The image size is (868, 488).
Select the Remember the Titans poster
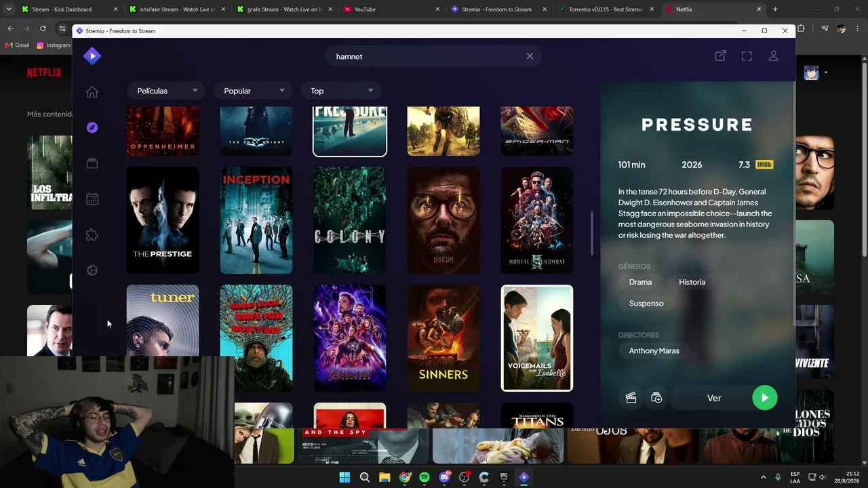tap(537, 415)
